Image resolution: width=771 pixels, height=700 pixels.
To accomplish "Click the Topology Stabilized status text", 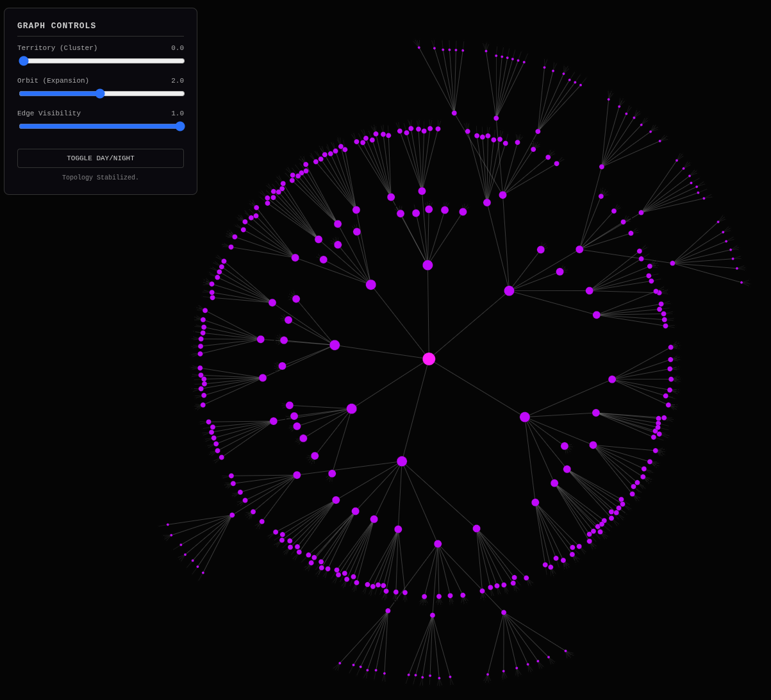I will coord(100,178).
